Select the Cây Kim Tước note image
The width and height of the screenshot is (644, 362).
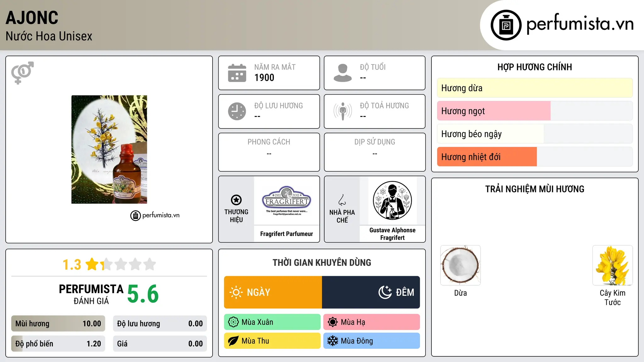pyautogui.click(x=613, y=265)
